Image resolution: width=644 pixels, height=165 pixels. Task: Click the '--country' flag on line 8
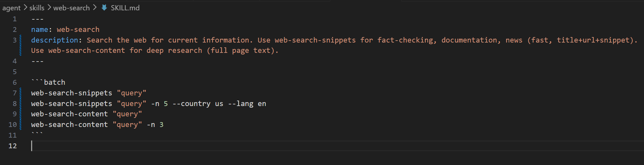coord(192,104)
